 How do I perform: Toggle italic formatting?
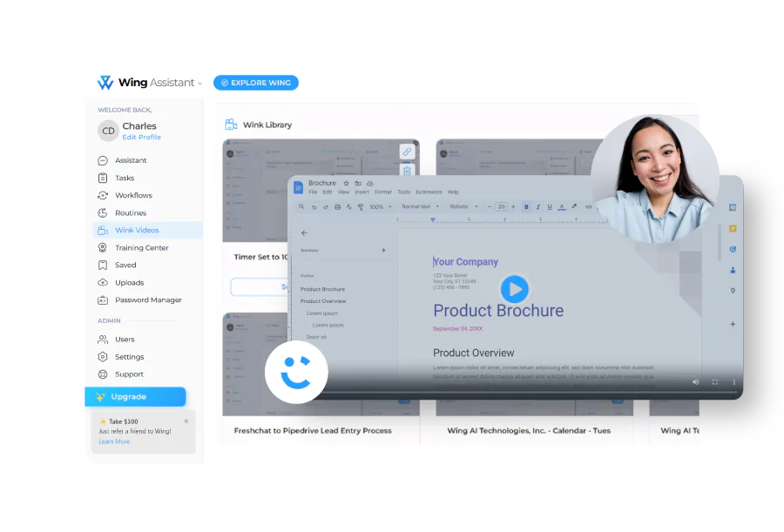(x=538, y=206)
